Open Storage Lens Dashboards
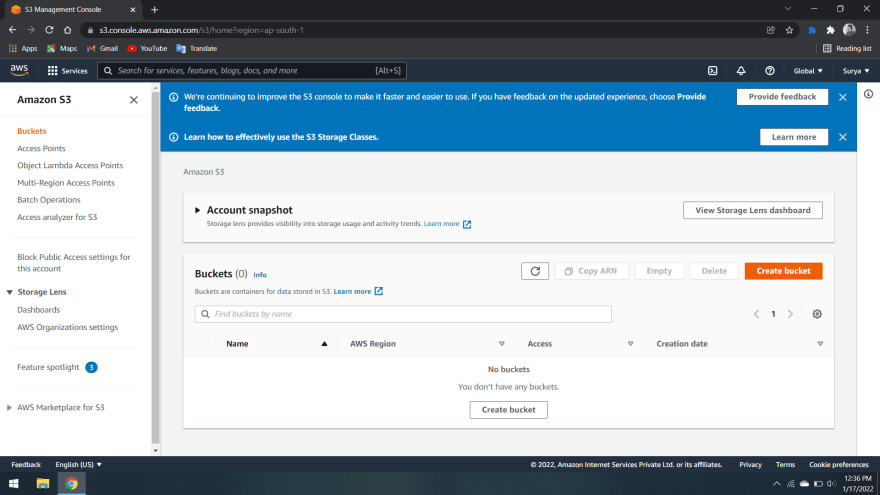Screen dimensions: 880x495 (38, 310)
